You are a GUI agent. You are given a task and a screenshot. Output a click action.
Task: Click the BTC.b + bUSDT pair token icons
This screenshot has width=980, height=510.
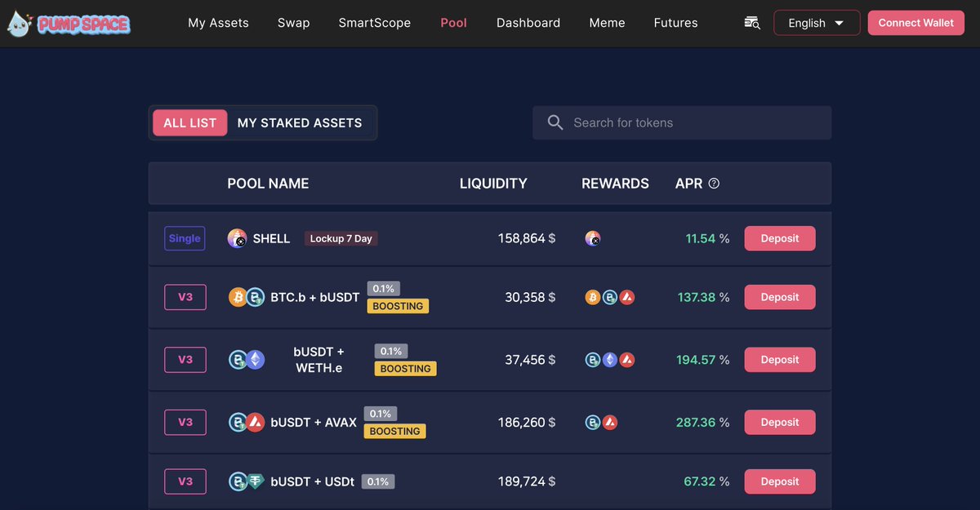point(247,297)
